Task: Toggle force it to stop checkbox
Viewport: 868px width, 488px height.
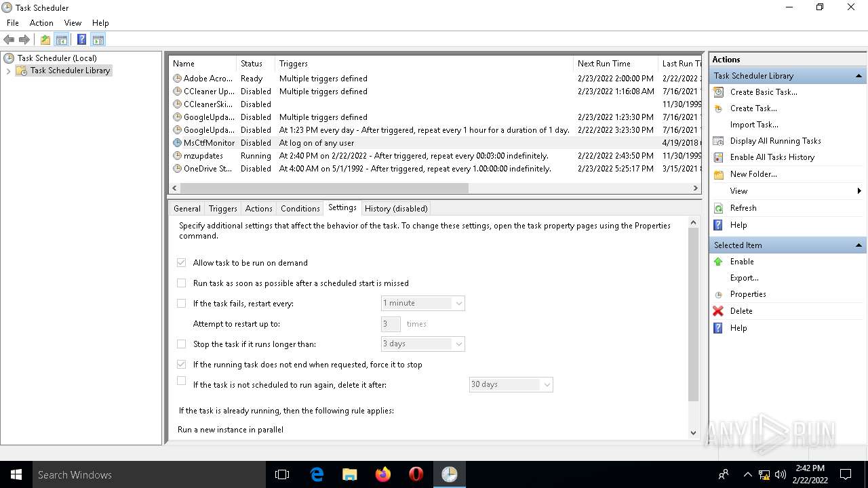Action: pyautogui.click(x=182, y=365)
